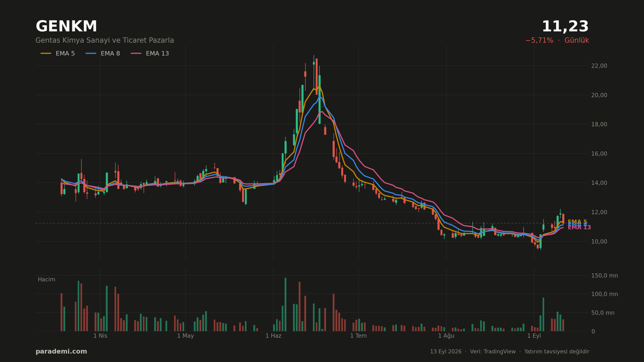Click the pink EMA 13 legend line swatch

[136, 53]
